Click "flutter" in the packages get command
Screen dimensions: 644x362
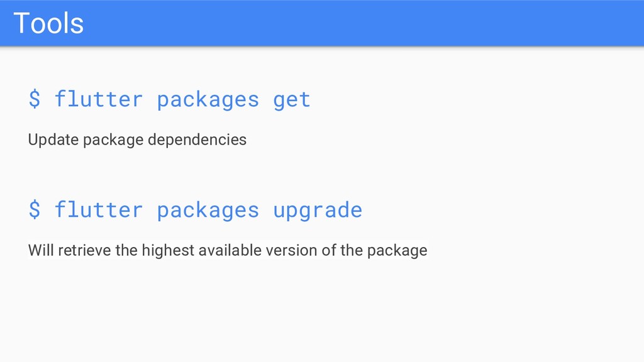[x=99, y=99]
